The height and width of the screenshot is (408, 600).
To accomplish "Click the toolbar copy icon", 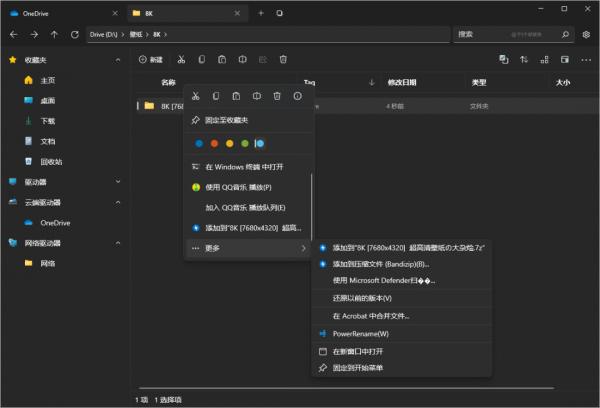I will click(202, 59).
